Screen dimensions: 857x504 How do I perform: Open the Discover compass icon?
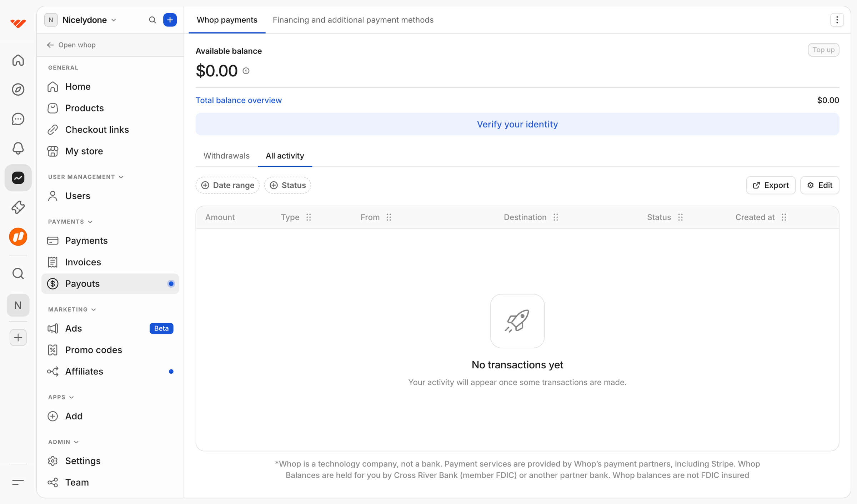18,89
